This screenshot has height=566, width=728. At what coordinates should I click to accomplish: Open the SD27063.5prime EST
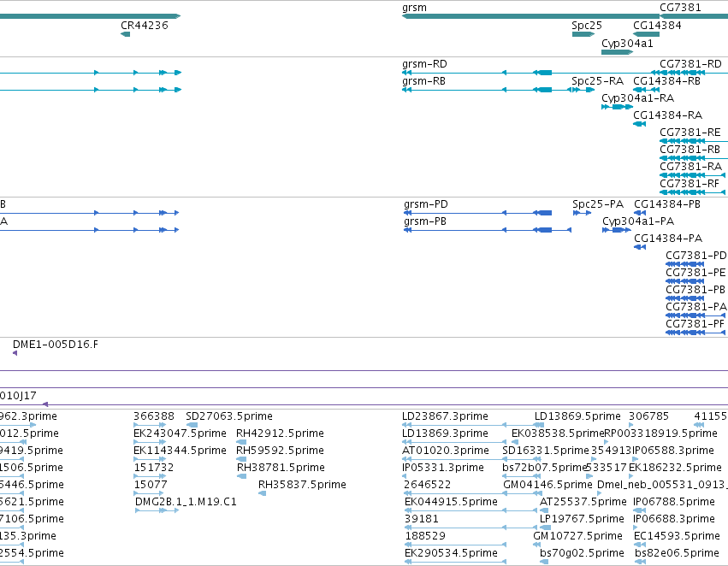192,425
